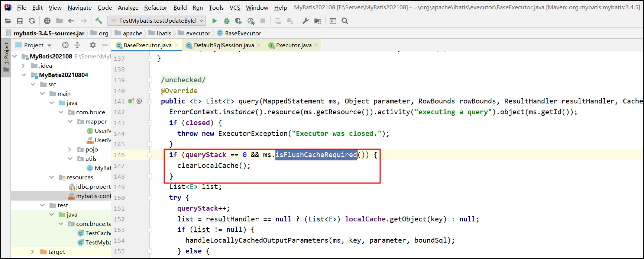Collapse the resources folder arrow

click(52, 178)
